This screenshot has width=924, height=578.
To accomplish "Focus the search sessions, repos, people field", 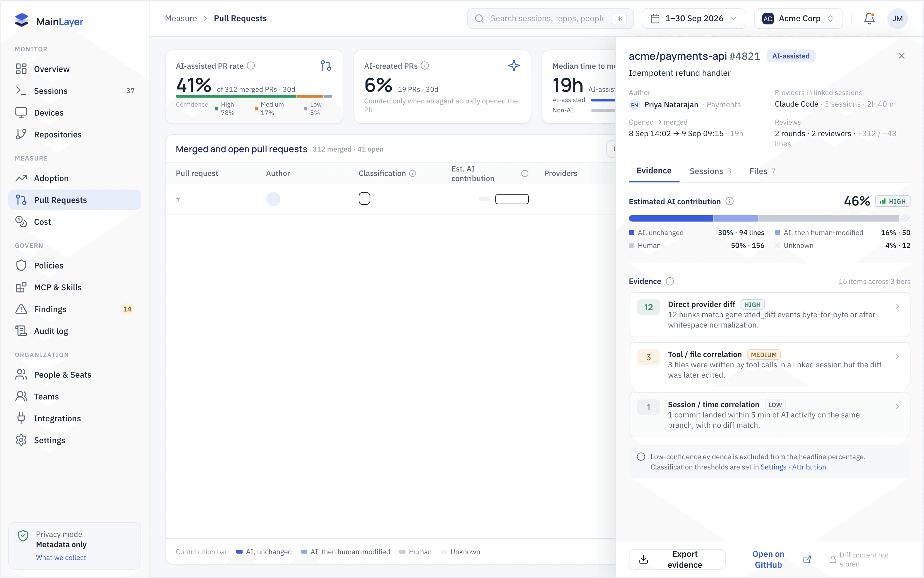I will pyautogui.click(x=550, y=18).
